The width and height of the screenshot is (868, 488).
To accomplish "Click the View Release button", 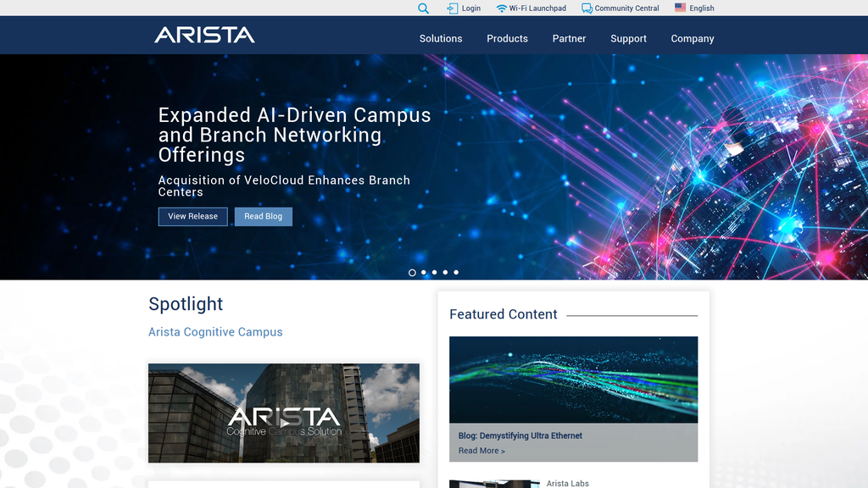I will click(x=192, y=216).
